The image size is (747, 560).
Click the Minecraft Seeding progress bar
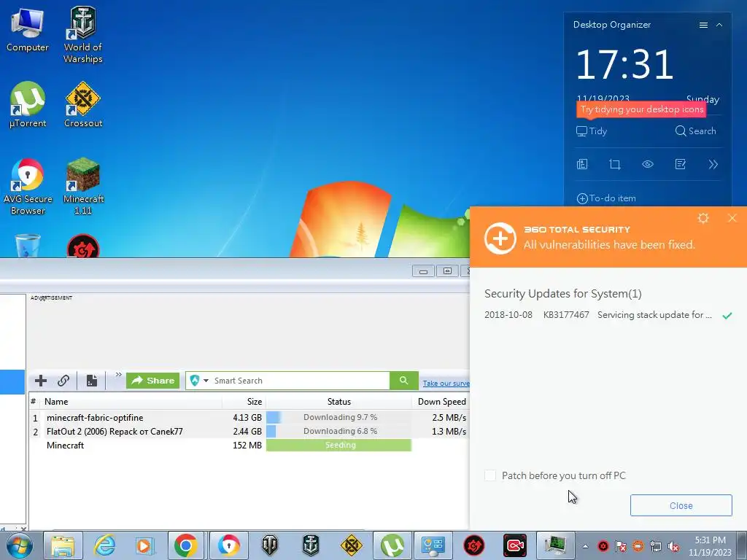coord(338,445)
